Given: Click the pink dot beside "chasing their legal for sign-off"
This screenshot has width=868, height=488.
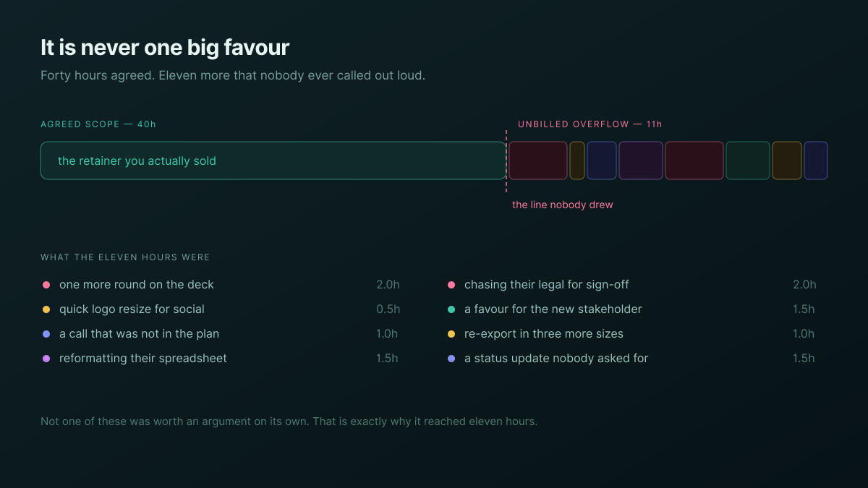Looking at the screenshot, I should pyautogui.click(x=451, y=285).
